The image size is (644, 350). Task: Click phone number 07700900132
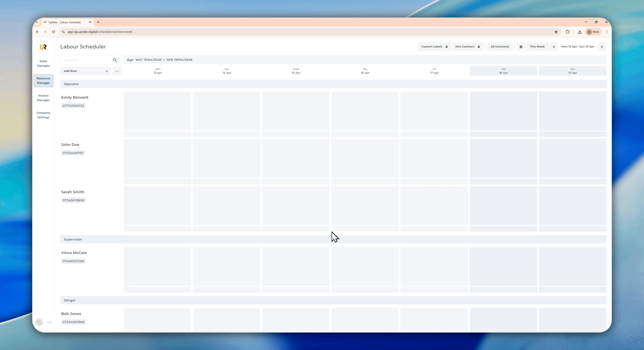click(73, 106)
